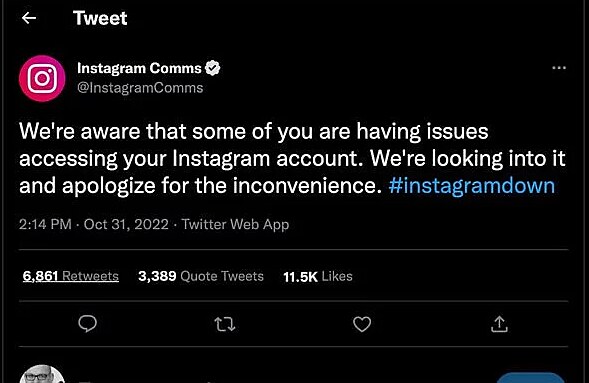Open the 2:14 PM tweet timestamp

point(45,224)
